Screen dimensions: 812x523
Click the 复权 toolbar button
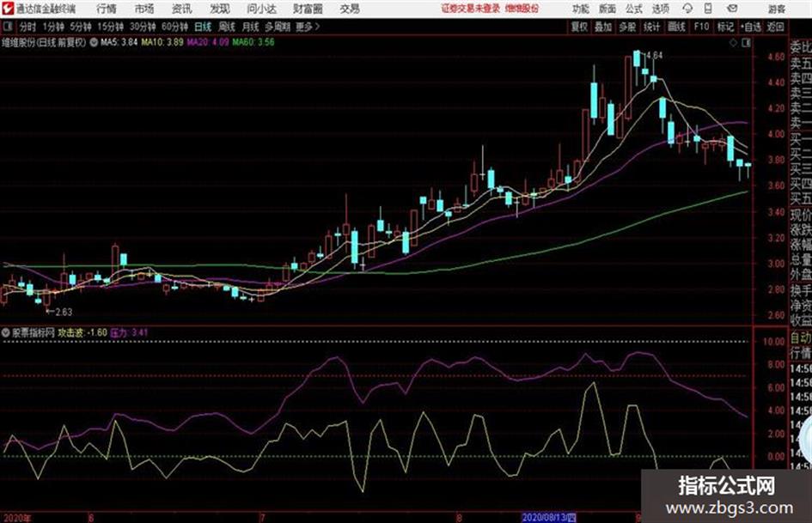(x=579, y=27)
